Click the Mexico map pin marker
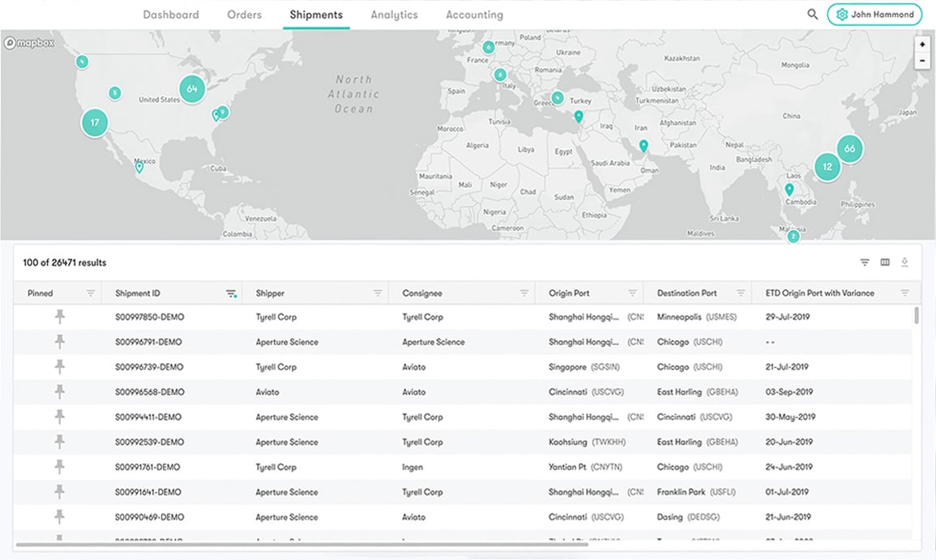The height and width of the screenshot is (560, 936). pos(139,168)
